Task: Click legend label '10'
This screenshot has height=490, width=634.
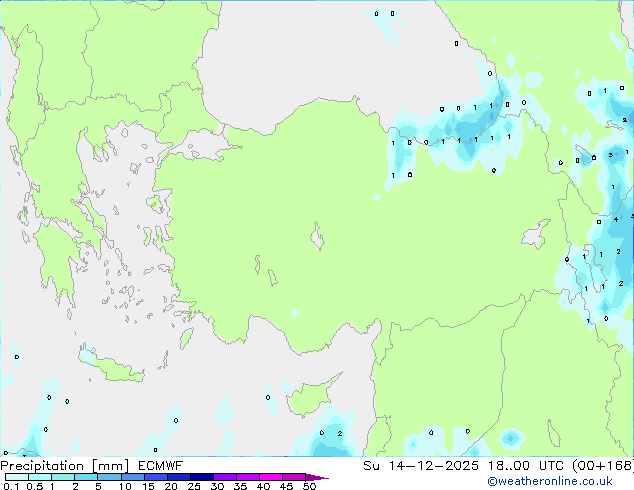Action: 125,486
